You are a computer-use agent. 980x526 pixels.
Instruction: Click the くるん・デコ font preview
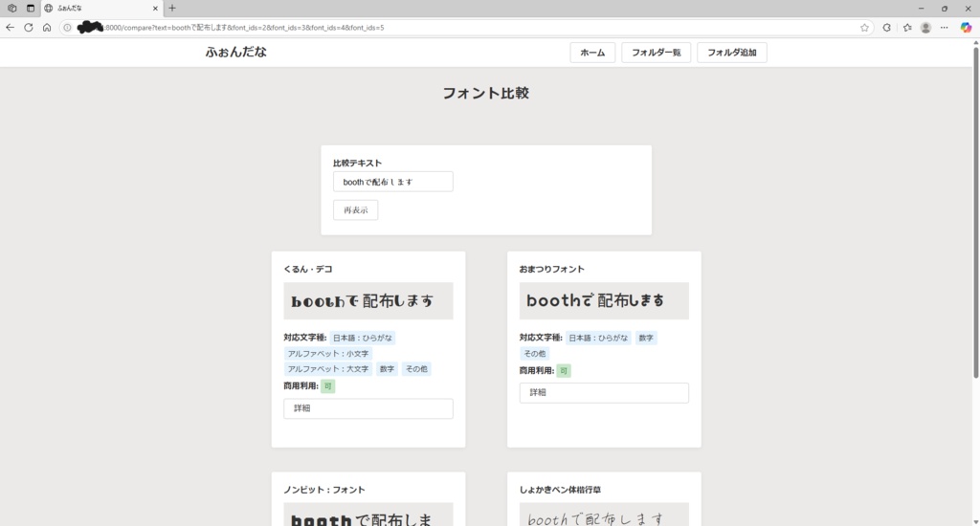(x=368, y=301)
